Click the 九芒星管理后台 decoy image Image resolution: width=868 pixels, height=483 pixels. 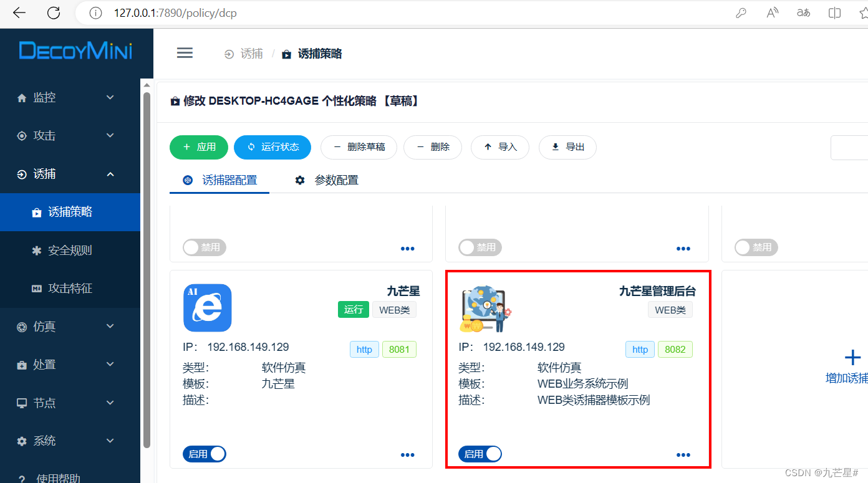click(485, 309)
